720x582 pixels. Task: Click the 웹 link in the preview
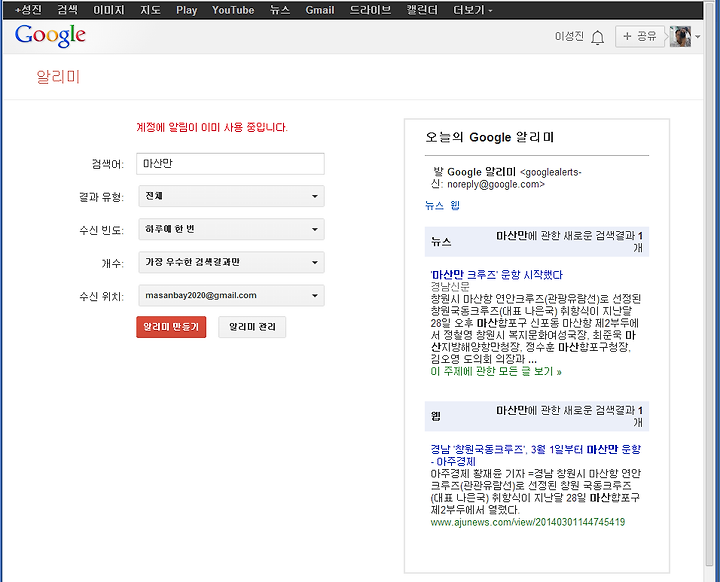(455, 205)
